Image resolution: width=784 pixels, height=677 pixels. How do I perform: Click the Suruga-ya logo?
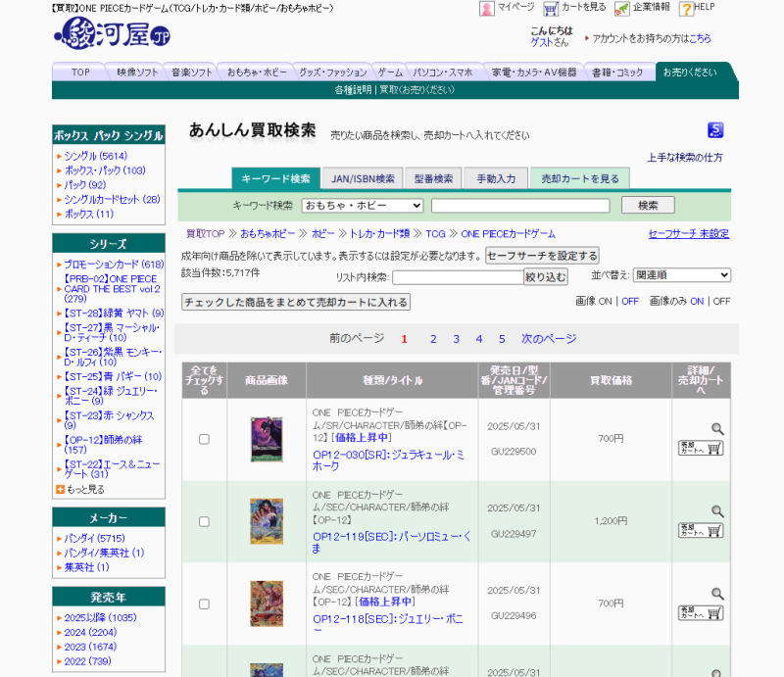[112, 37]
